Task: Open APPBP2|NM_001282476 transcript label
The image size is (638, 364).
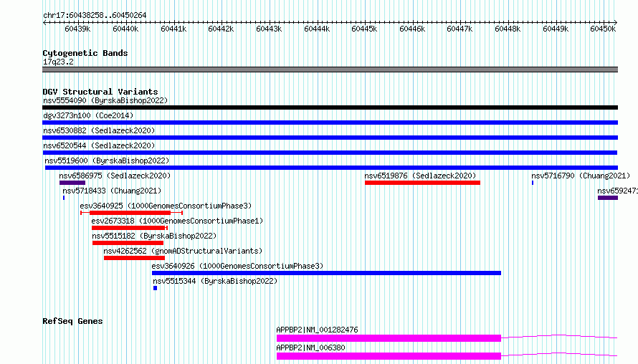Action: click(317, 330)
